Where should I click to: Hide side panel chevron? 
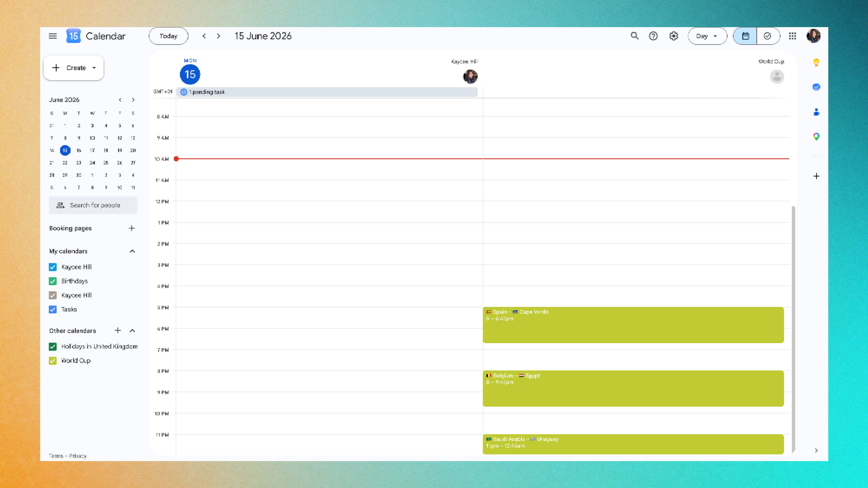(x=816, y=450)
